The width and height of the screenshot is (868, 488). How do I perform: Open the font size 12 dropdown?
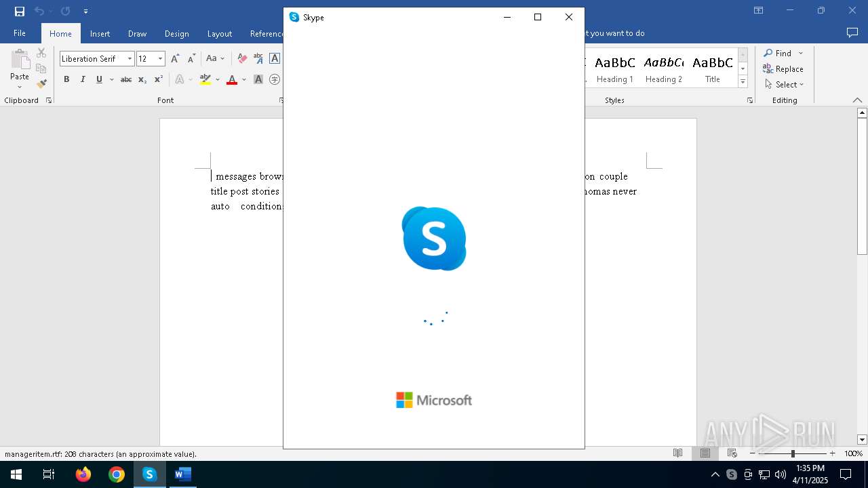click(x=161, y=59)
